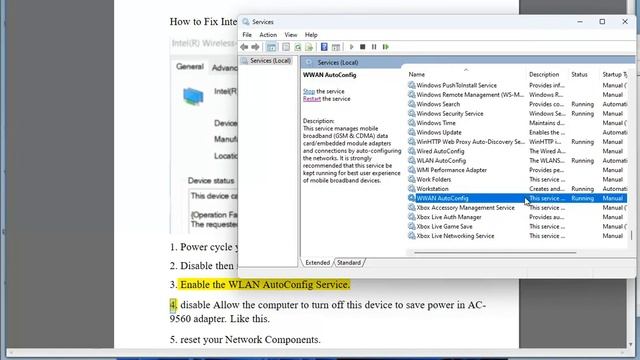The image size is (640, 360).
Task: Sort by the Startup Type column header
Action: click(x=614, y=75)
